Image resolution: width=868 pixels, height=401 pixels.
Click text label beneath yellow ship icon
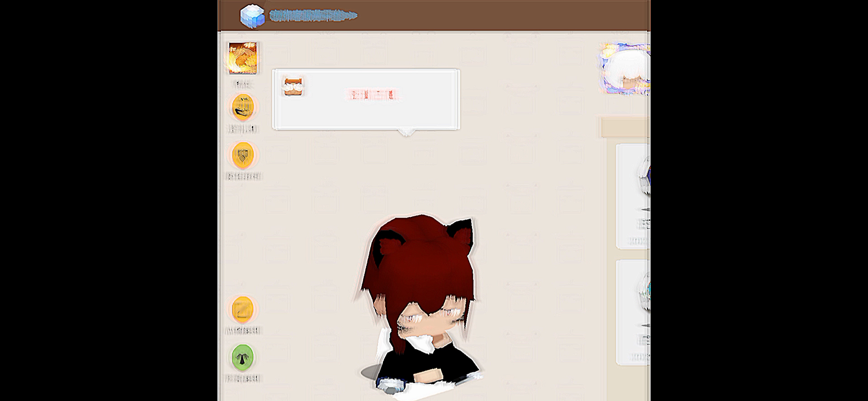[243, 129]
